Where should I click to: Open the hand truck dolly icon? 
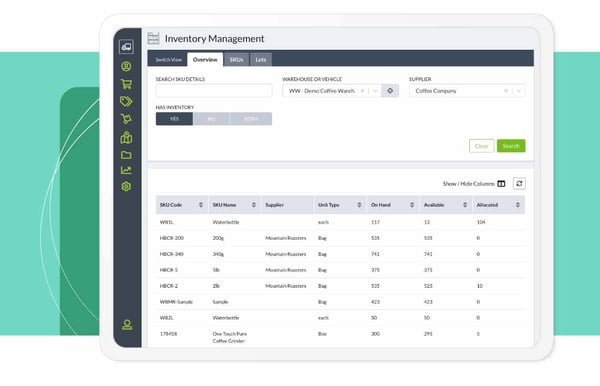(126, 119)
